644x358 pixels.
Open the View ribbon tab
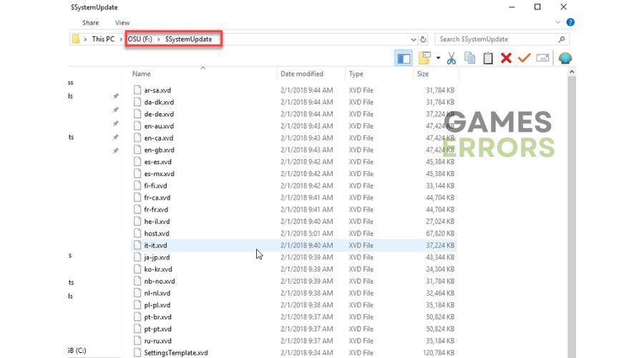(x=122, y=23)
